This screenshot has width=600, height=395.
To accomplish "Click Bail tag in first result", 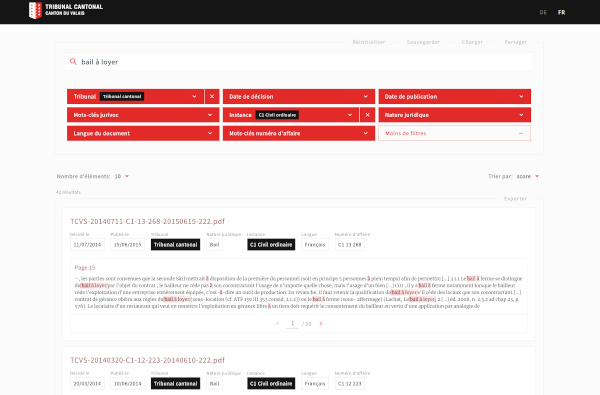I will pos(215,245).
